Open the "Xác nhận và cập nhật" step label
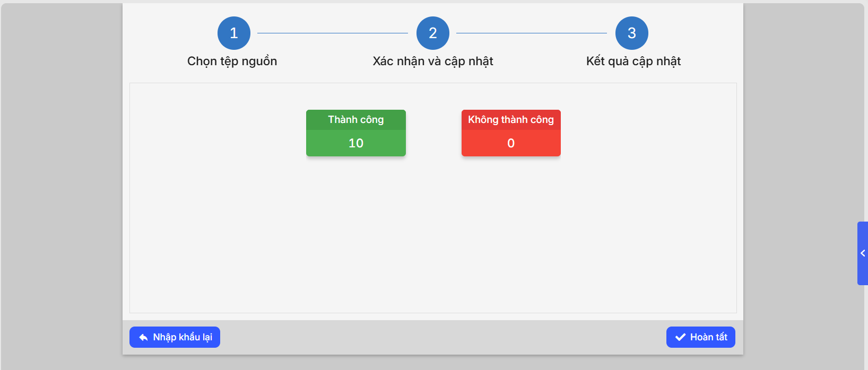This screenshot has height=370, width=868. click(433, 61)
